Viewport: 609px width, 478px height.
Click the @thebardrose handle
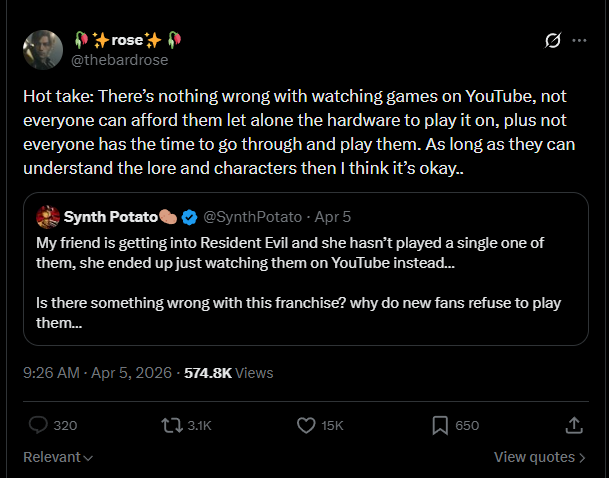click(121, 60)
